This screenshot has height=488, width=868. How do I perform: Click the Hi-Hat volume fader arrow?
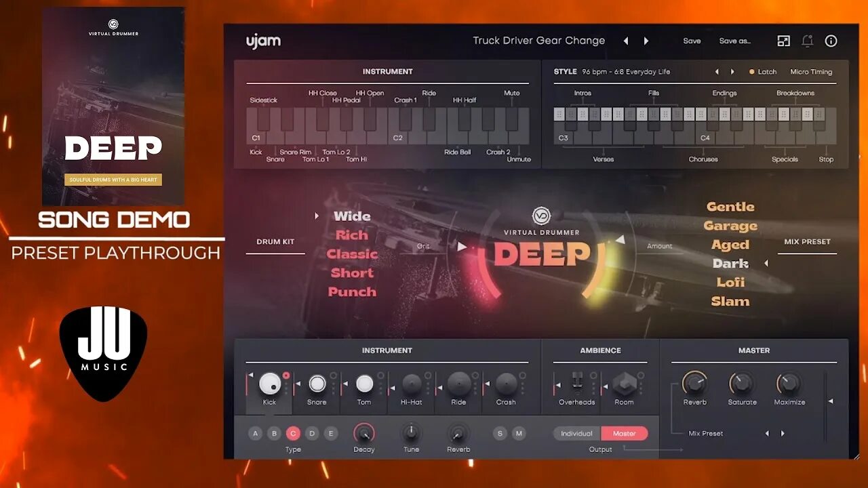[393, 388]
